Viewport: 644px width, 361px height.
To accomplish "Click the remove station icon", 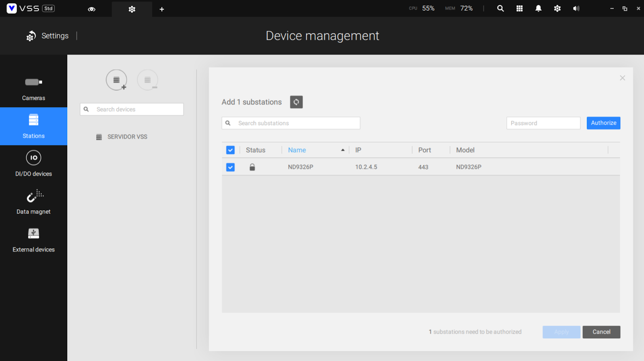I will [x=147, y=80].
